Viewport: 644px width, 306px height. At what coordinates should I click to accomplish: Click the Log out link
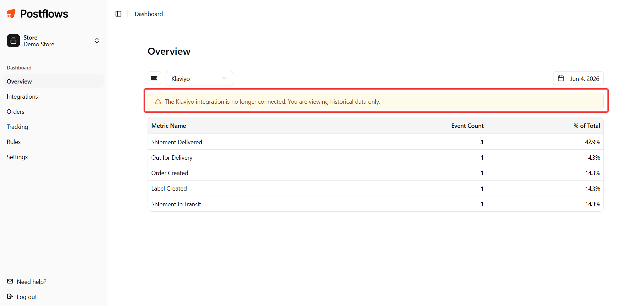pos(27,297)
